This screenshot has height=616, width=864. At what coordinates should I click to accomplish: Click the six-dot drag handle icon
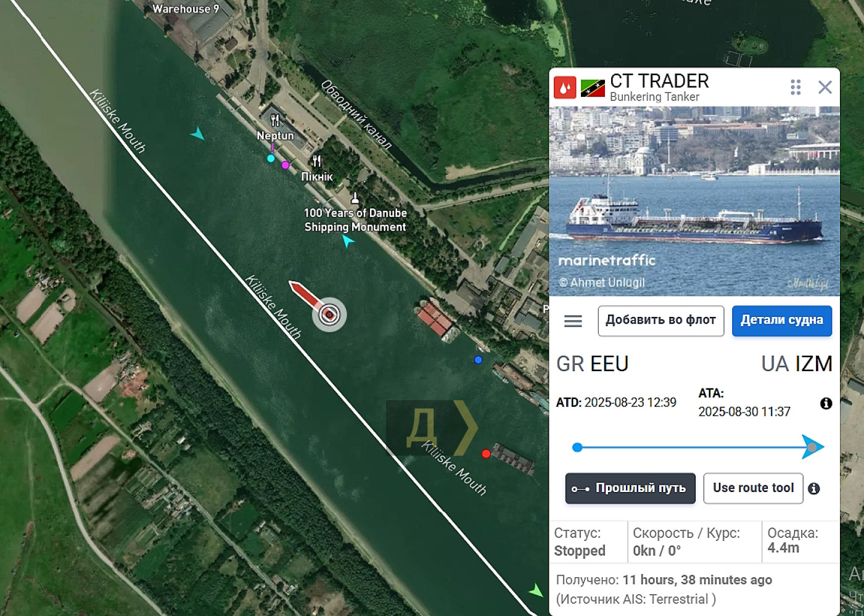pyautogui.click(x=796, y=87)
